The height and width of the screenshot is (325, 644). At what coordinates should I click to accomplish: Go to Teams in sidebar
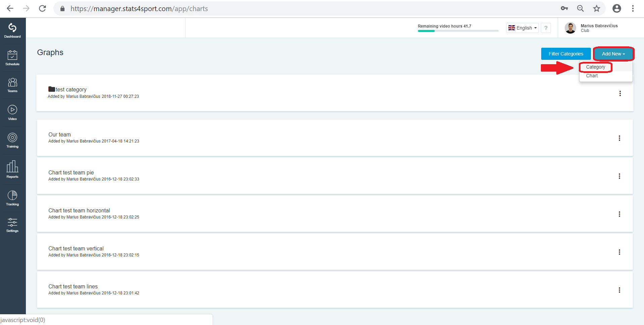tap(12, 85)
